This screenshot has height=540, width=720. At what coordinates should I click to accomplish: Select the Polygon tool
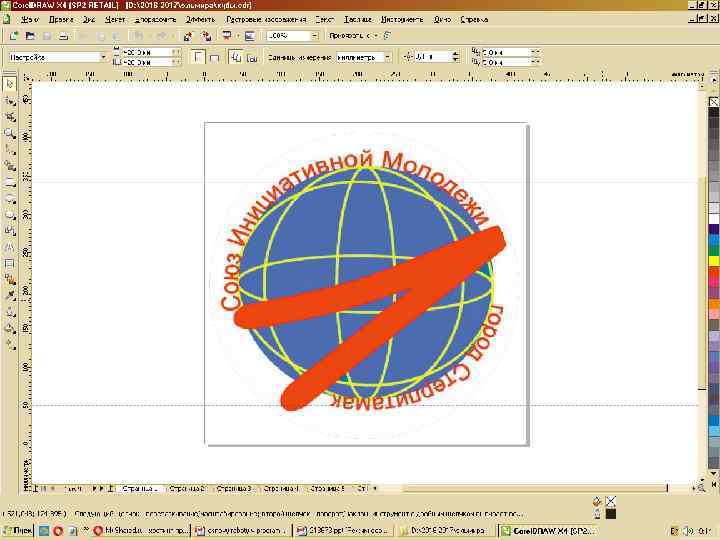(10, 214)
